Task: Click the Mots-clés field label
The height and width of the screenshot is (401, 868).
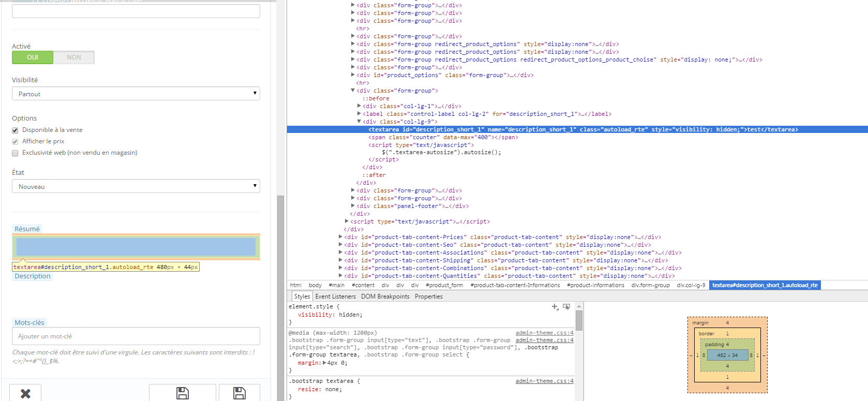Action: pyautogui.click(x=29, y=322)
